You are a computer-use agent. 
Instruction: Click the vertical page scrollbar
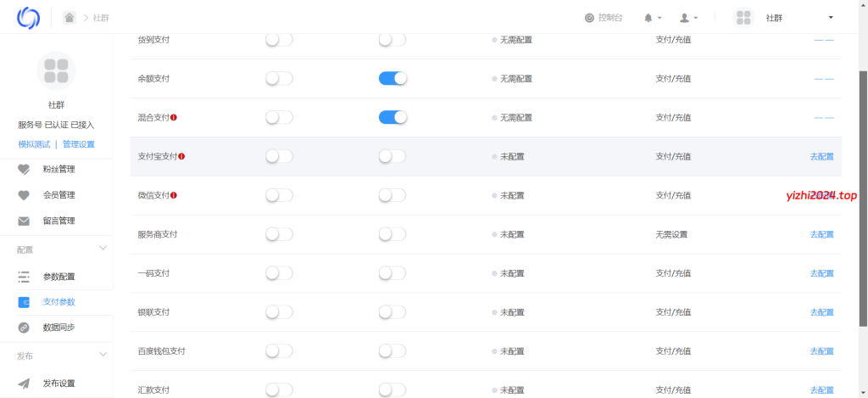(x=863, y=195)
